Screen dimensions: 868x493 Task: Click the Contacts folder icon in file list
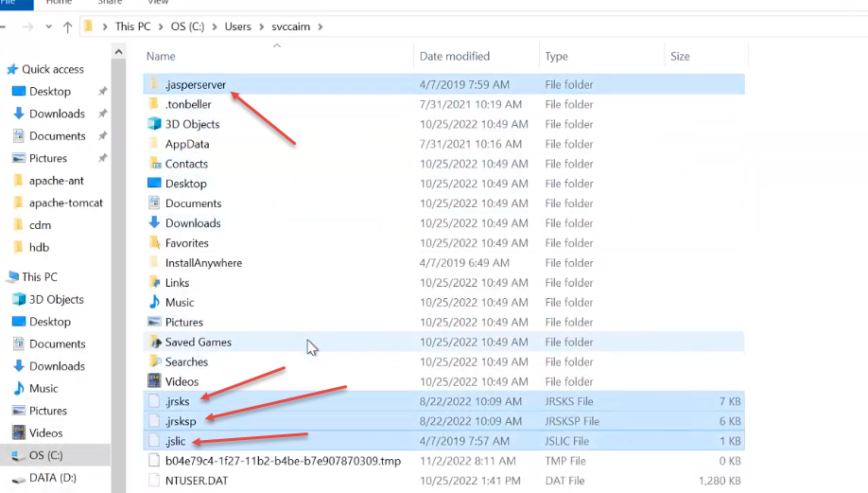[x=154, y=164]
